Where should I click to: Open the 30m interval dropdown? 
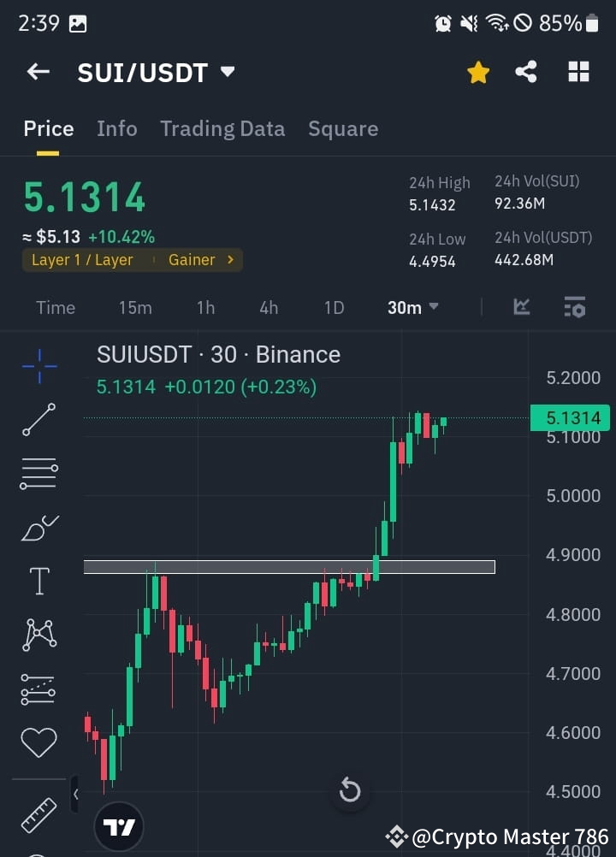point(412,308)
